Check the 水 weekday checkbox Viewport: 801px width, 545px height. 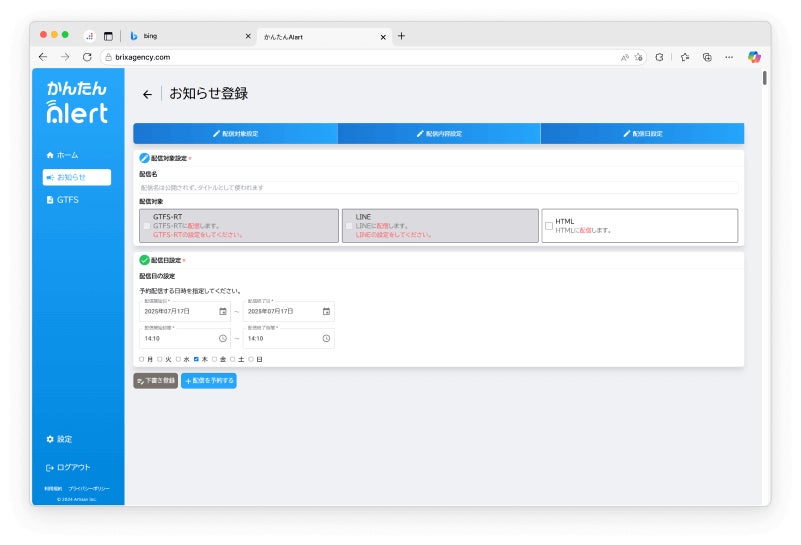(178, 360)
